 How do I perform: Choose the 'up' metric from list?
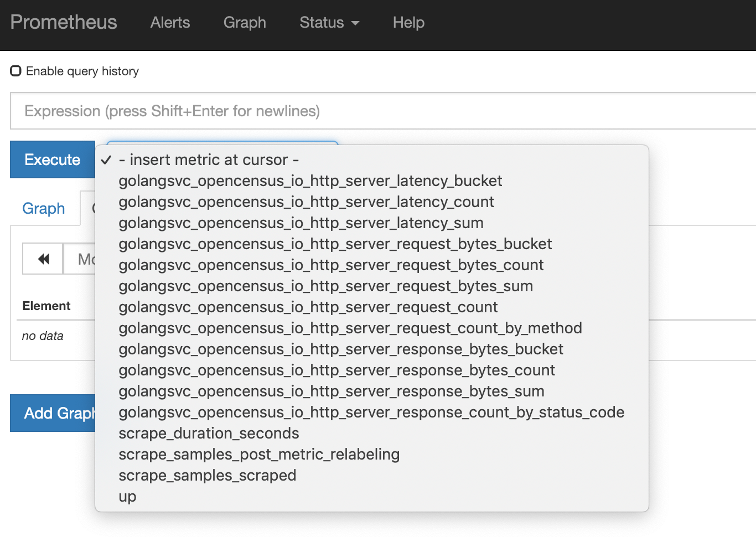click(127, 497)
